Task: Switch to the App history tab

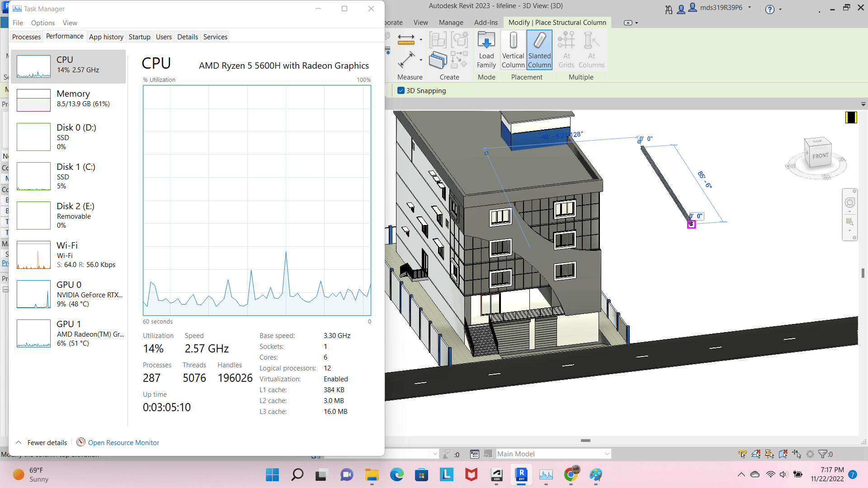Action: (106, 37)
